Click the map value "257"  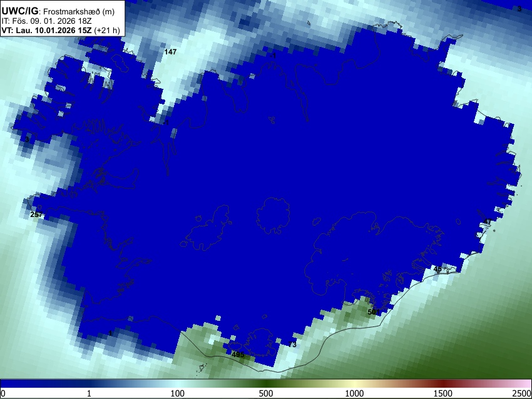(x=36, y=215)
